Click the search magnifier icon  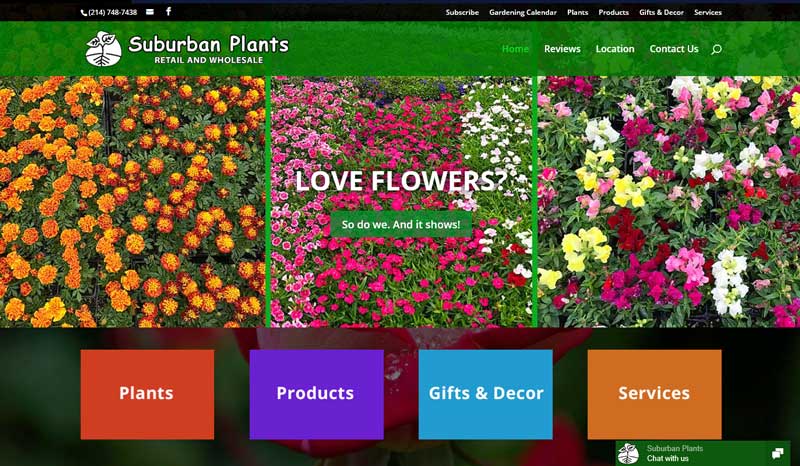click(716, 49)
